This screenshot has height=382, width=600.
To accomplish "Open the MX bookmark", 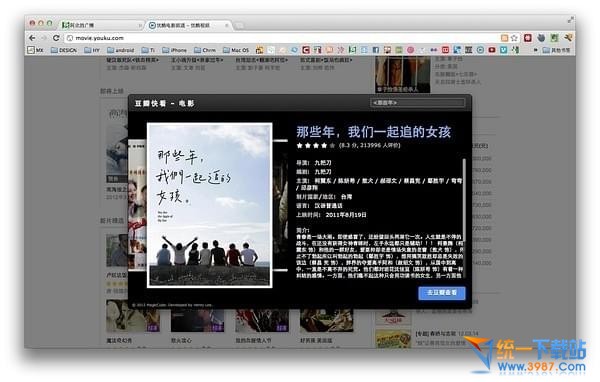I will click(35, 50).
